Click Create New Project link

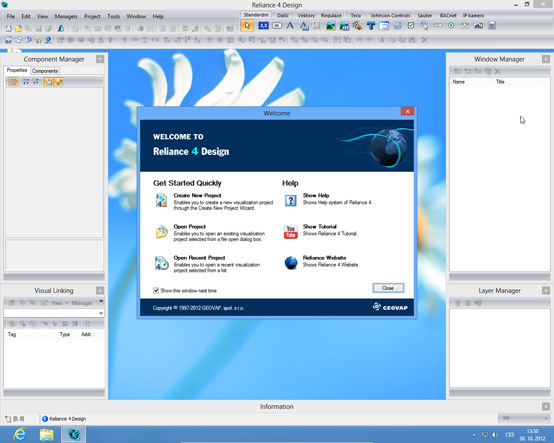click(197, 195)
